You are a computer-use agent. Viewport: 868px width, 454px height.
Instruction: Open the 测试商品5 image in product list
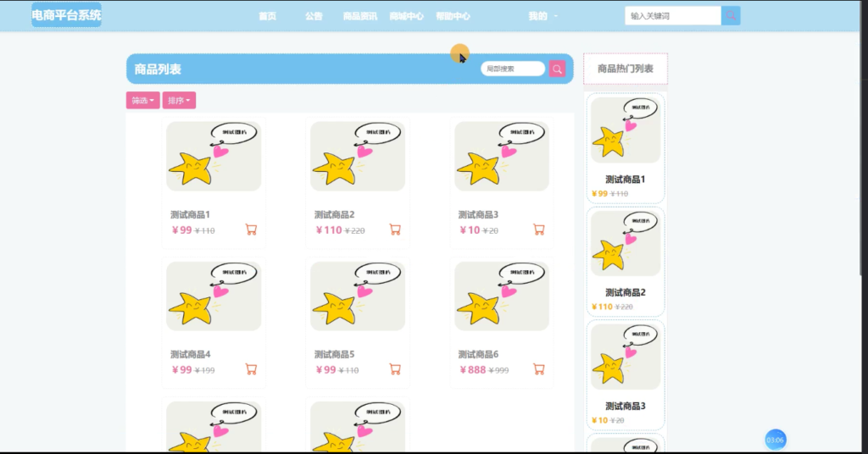click(x=358, y=296)
